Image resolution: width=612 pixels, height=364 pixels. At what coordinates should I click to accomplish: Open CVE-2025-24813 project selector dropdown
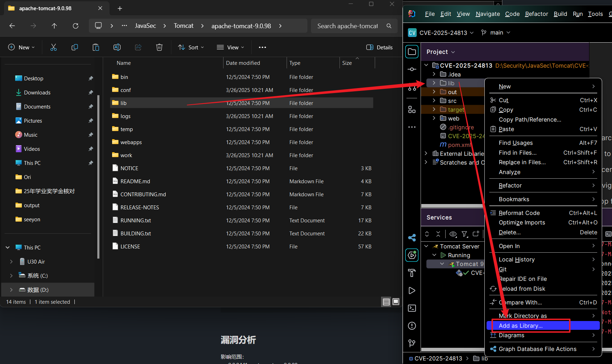tap(441, 33)
